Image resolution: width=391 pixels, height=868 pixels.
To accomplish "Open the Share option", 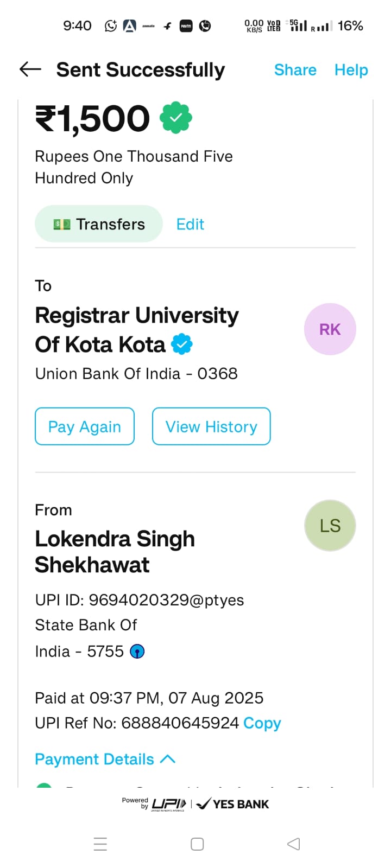I will tap(295, 70).
